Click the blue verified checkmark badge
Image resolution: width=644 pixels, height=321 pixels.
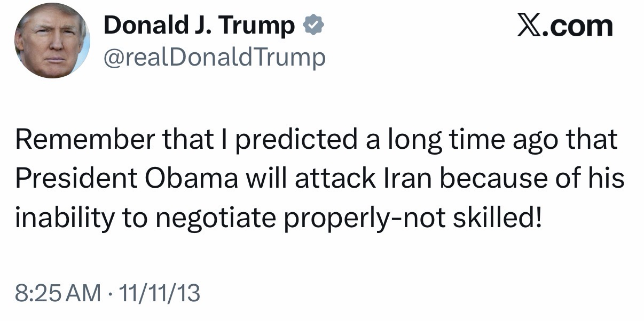tap(313, 26)
